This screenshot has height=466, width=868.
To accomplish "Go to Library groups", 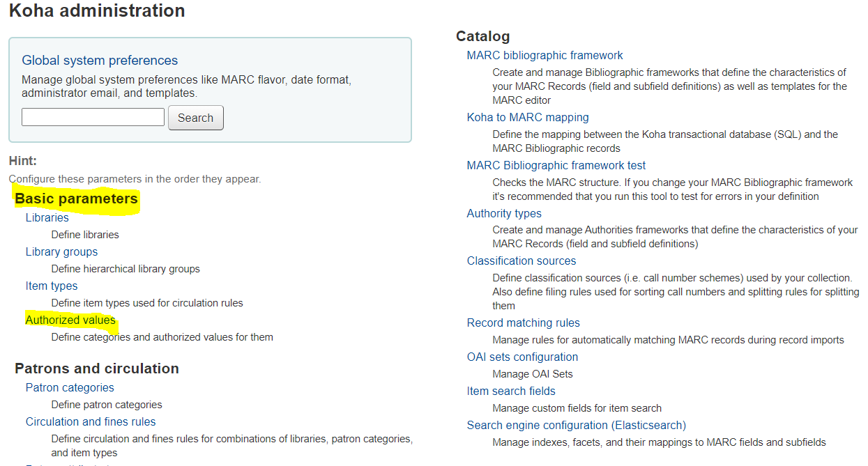I will point(62,252).
